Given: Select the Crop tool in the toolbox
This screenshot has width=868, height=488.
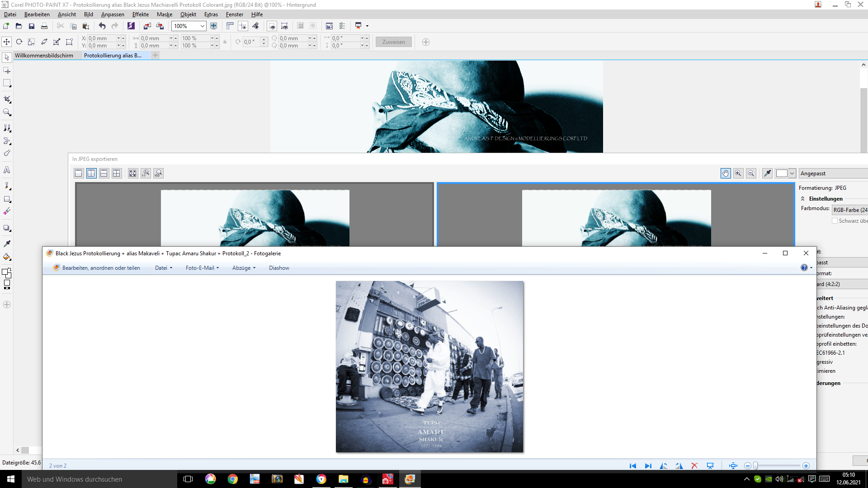Looking at the screenshot, I should click(7, 99).
